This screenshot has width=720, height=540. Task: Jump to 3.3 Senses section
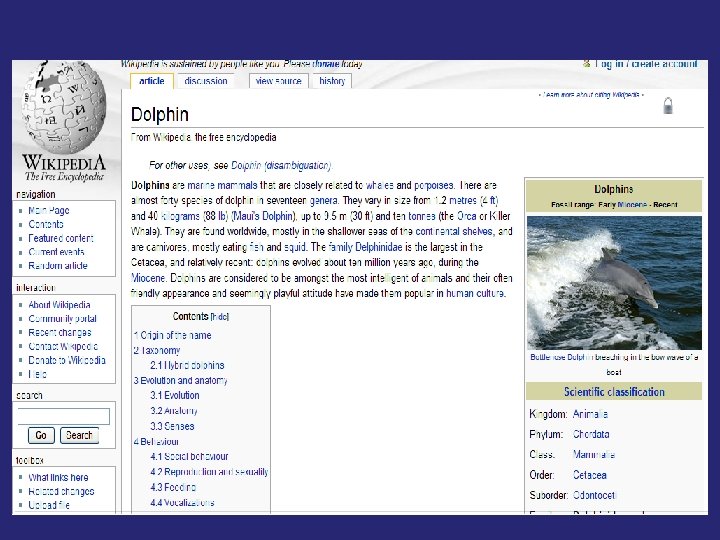click(x=172, y=426)
